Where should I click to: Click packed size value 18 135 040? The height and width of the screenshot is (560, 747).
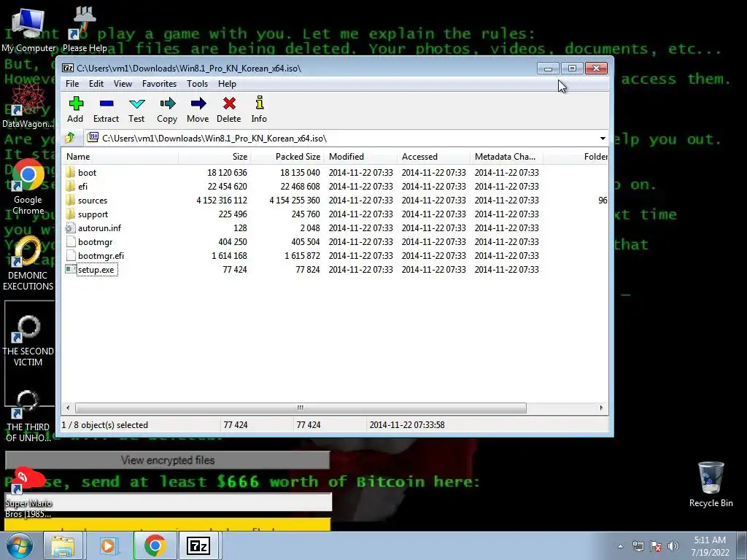pos(300,172)
